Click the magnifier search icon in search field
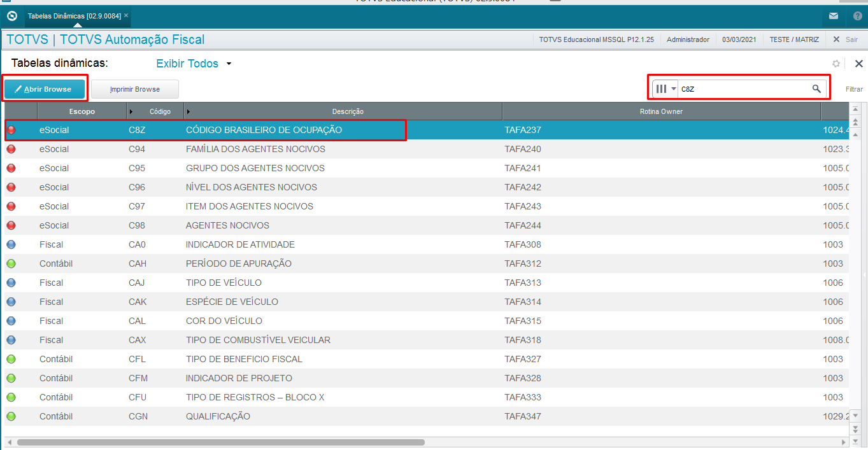The image size is (868, 450). [816, 89]
